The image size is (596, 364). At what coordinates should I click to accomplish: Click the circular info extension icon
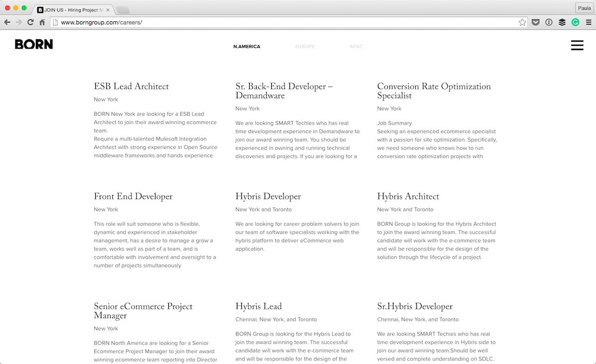(549, 22)
